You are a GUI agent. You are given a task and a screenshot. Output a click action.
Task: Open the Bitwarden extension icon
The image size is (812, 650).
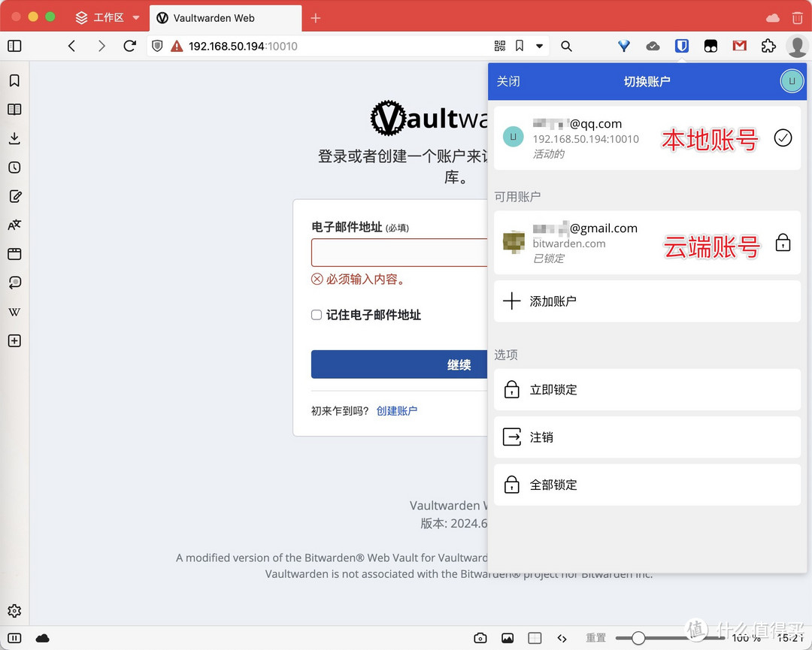681,46
